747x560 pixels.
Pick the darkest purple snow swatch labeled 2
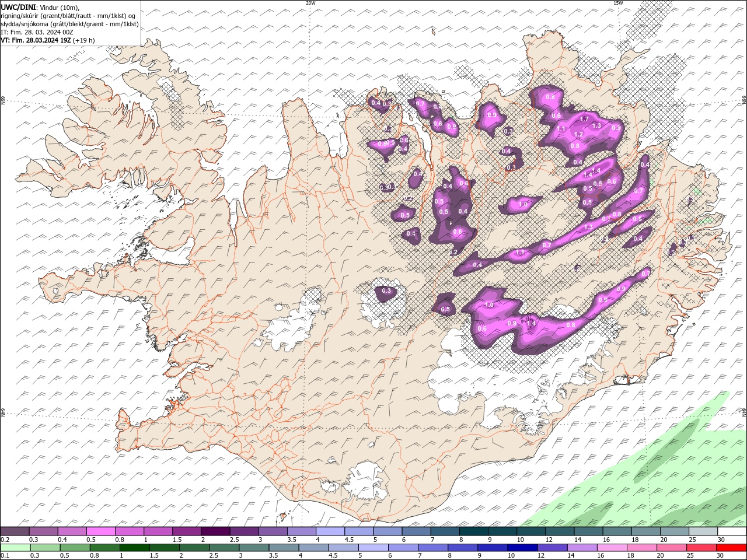tap(215, 531)
